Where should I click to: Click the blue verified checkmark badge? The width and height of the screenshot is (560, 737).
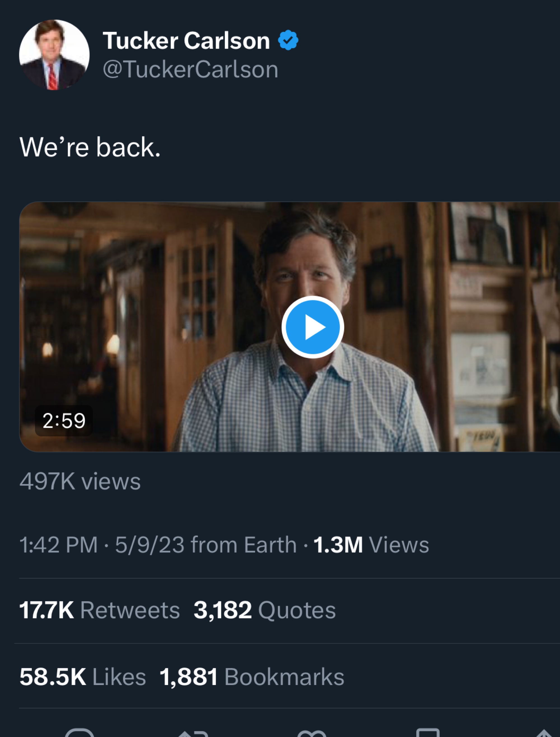click(x=288, y=40)
